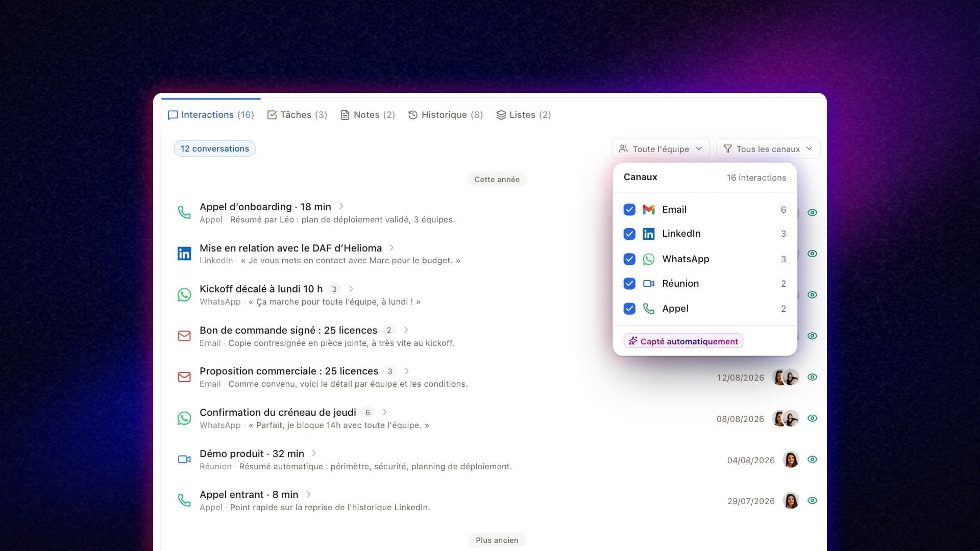Viewport: 980px width, 551px height.
Task: Click the Appel phone icon in Canaux panel
Action: pyautogui.click(x=649, y=309)
